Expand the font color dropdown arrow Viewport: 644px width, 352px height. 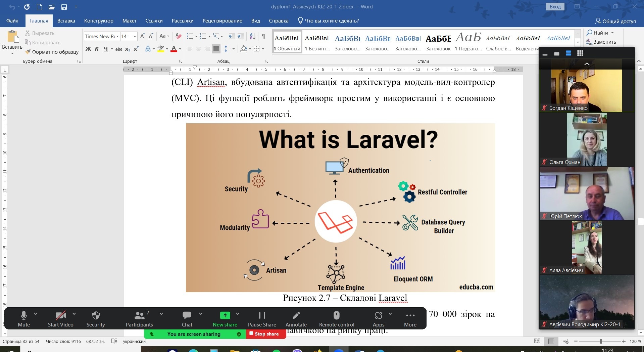pos(181,49)
